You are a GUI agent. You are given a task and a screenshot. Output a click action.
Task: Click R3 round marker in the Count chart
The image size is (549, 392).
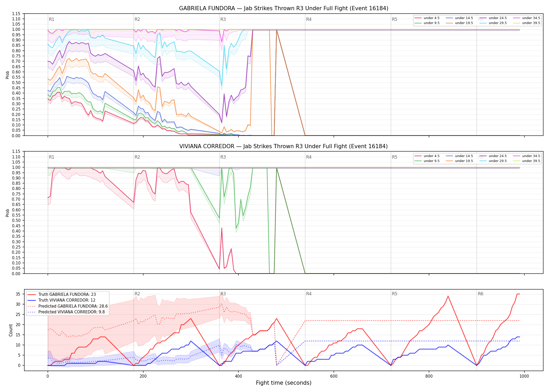click(223, 294)
